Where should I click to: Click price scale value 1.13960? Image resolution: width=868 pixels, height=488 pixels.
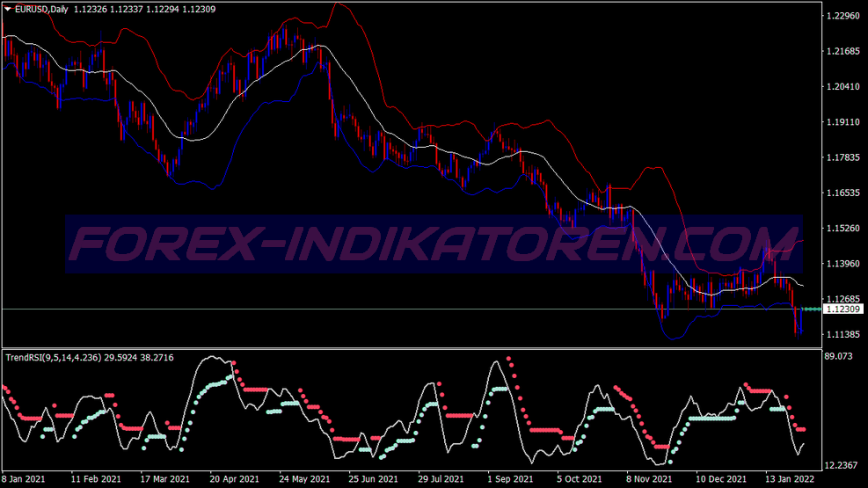coord(843,264)
